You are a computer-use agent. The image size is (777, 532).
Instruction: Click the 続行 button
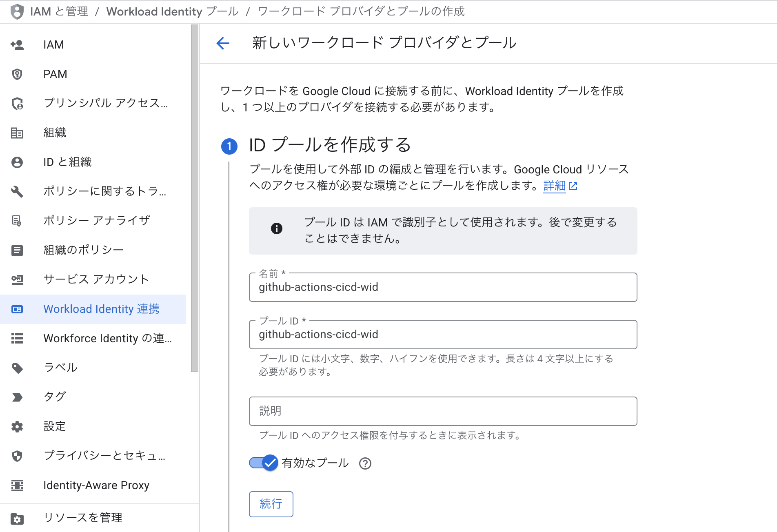271,504
